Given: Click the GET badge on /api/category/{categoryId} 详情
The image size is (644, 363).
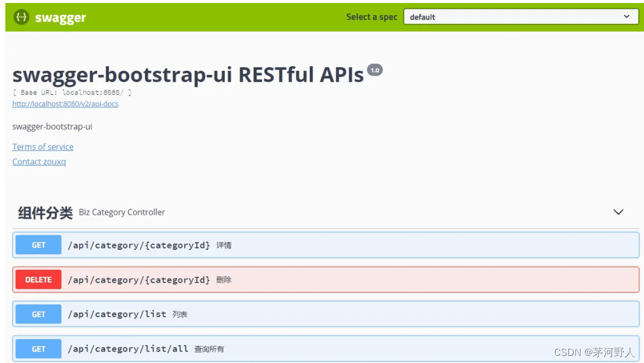Looking at the screenshot, I should (38, 245).
